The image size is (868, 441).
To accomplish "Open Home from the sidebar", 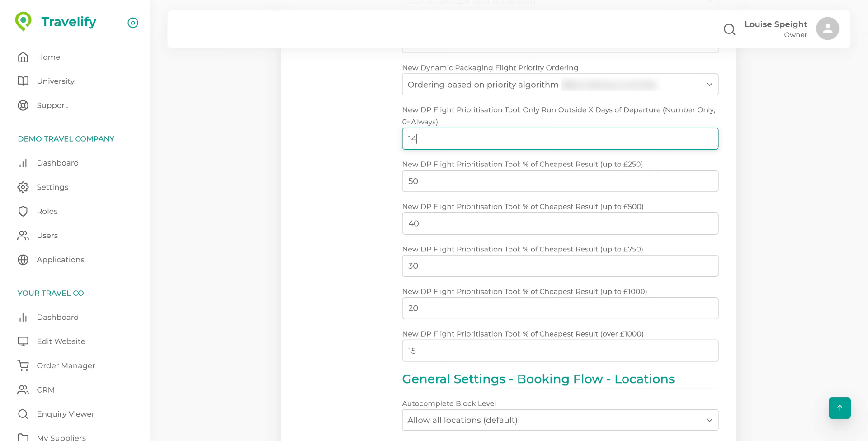I will tap(48, 57).
